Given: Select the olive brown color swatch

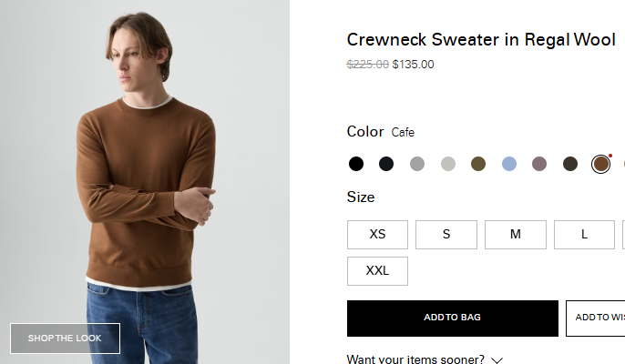Looking at the screenshot, I should pyautogui.click(x=478, y=164).
